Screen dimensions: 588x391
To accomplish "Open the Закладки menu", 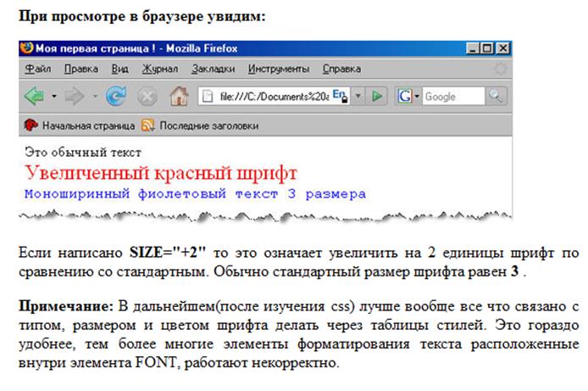I will (213, 69).
